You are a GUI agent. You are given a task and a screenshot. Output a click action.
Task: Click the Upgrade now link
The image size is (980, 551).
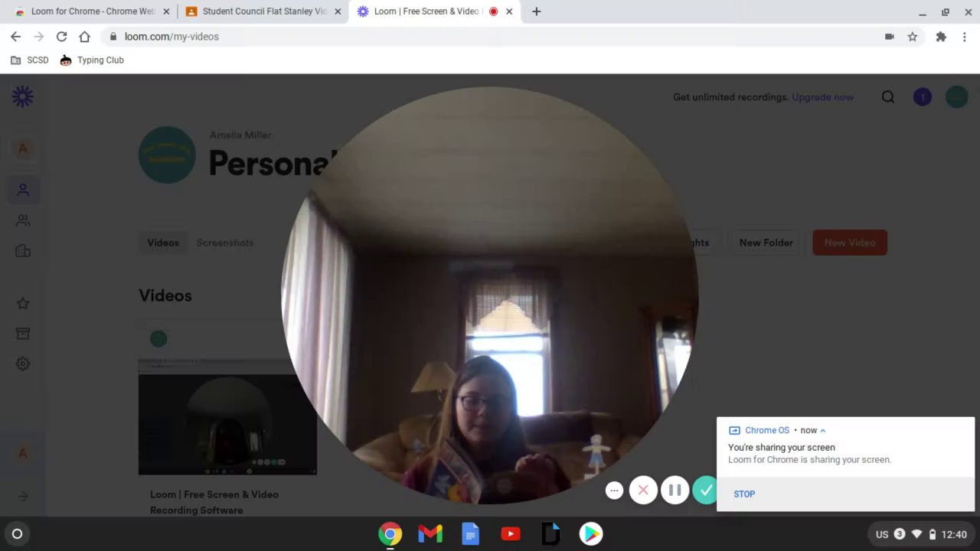tap(822, 97)
